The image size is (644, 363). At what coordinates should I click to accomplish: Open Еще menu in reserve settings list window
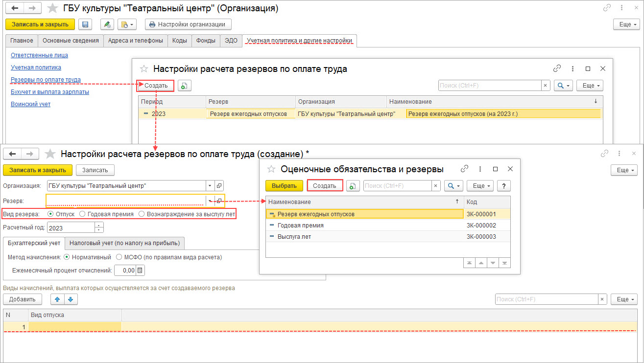pos(589,86)
